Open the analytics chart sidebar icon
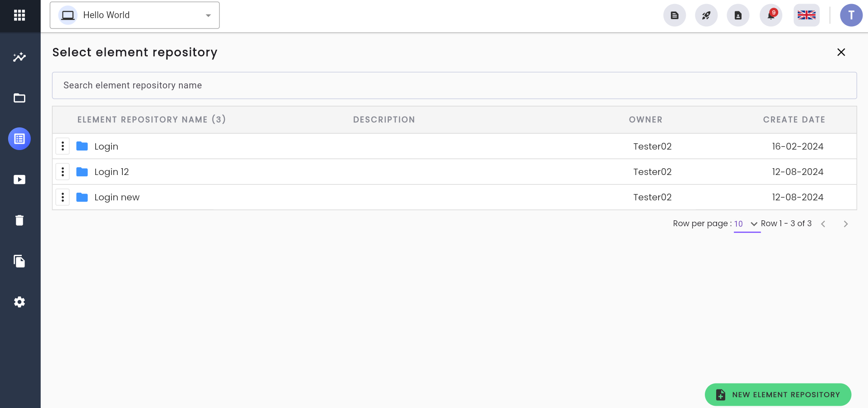Image resolution: width=868 pixels, height=408 pixels. (x=19, y=57)
